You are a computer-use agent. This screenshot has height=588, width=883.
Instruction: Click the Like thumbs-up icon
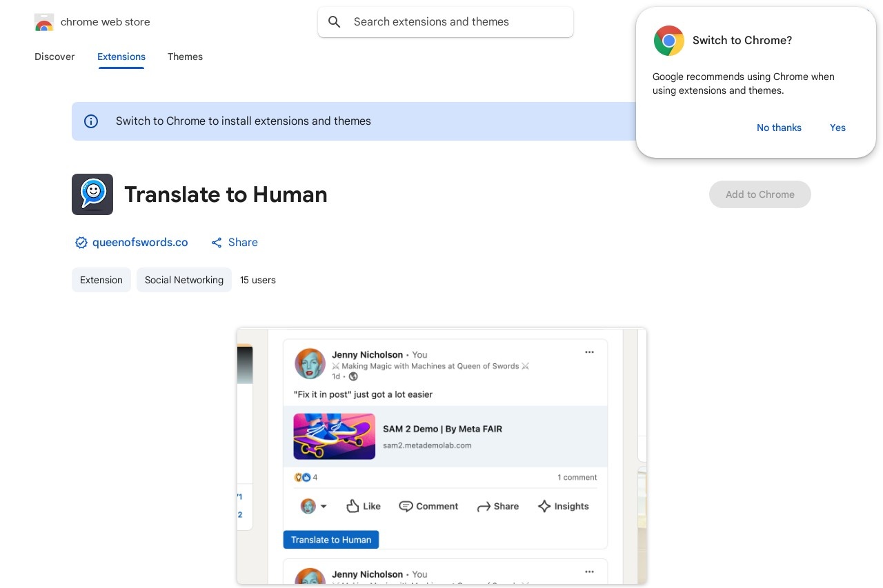353,506
